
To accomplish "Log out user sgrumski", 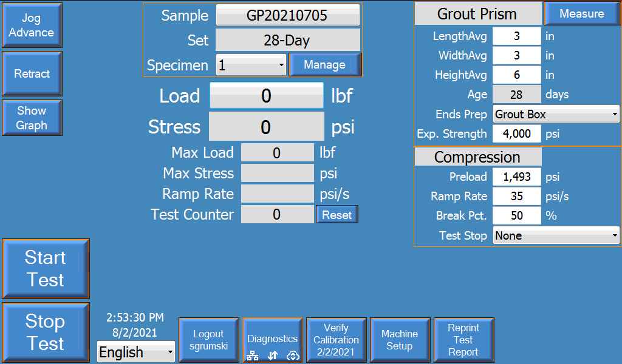I will 209,340.
